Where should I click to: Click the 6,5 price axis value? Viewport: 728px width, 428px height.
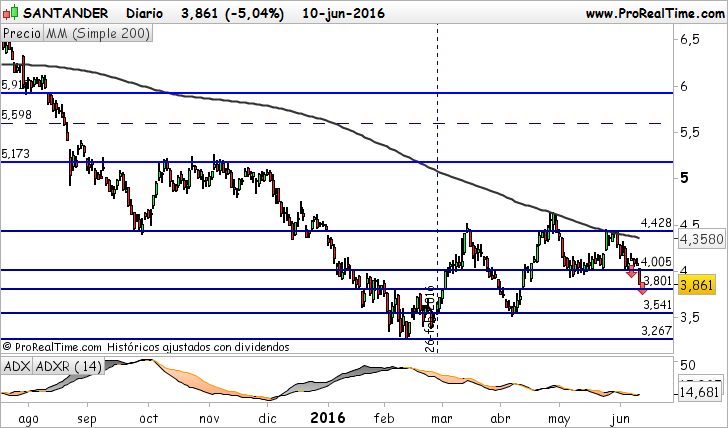point(689,39)
